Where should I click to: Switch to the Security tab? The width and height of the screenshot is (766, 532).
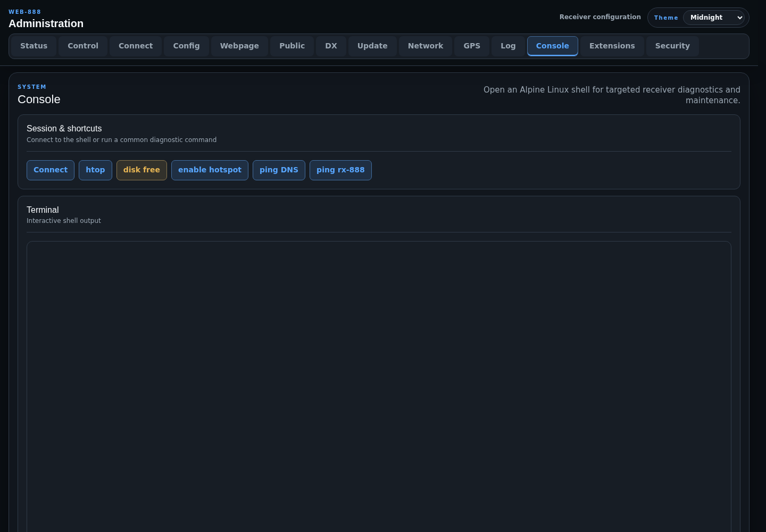(672, 46)
